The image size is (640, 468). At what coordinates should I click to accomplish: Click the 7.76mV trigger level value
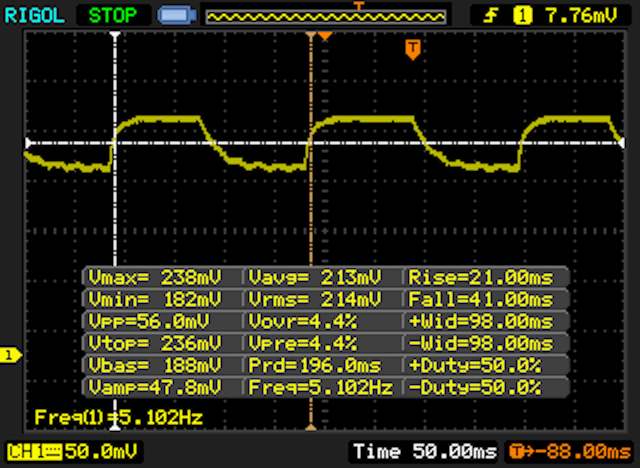coord(581,16)
